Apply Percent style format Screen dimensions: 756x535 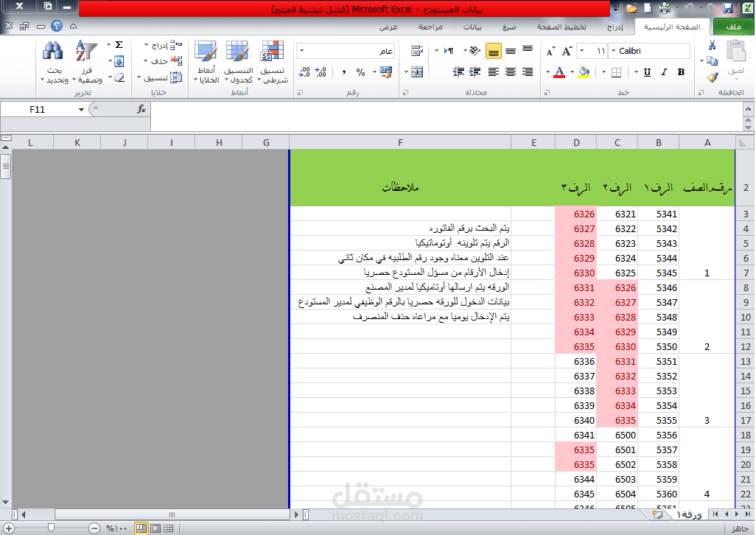pos(360,72)
